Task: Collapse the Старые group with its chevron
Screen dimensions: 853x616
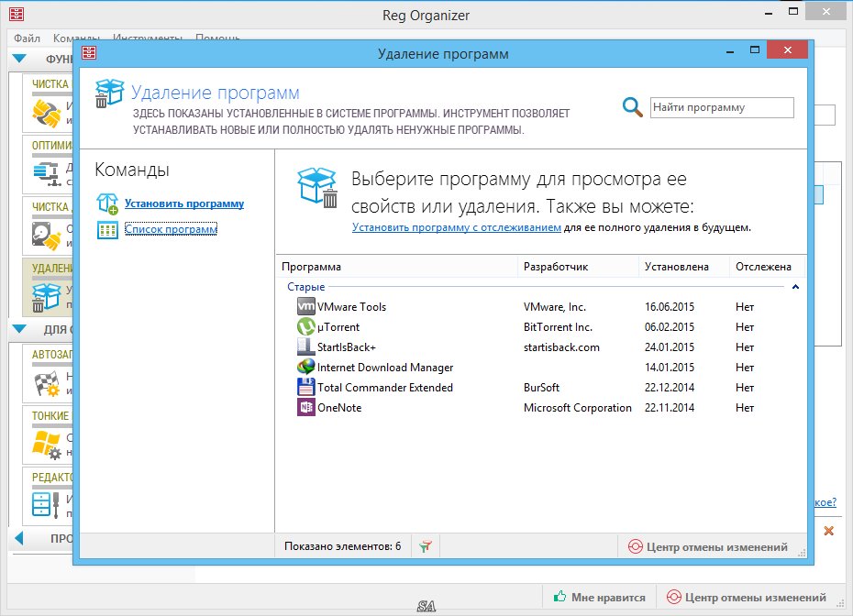Action: point(795,287)
